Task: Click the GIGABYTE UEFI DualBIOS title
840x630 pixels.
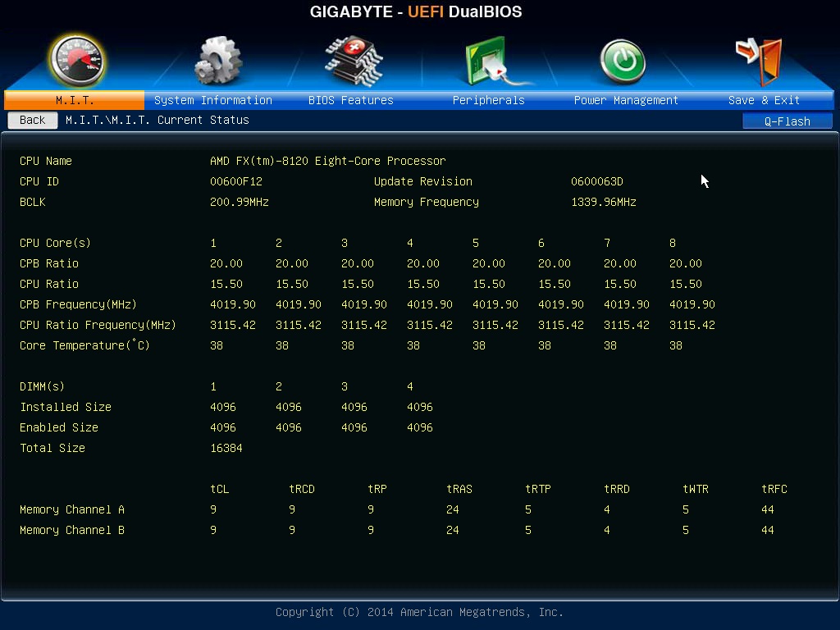Action: 416,11
